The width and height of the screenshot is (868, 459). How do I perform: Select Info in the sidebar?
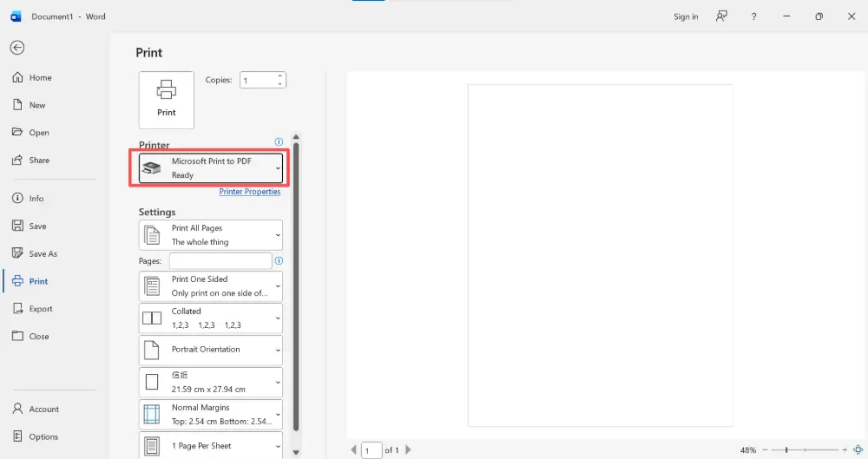point(29,198)
